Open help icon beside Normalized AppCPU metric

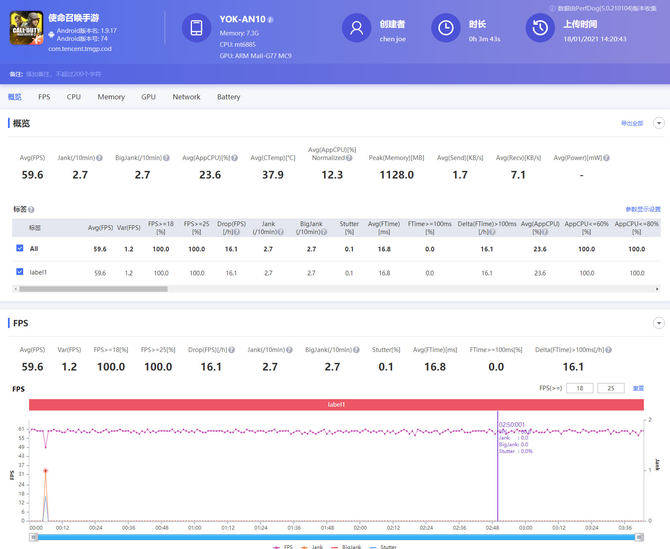(349, 158)
